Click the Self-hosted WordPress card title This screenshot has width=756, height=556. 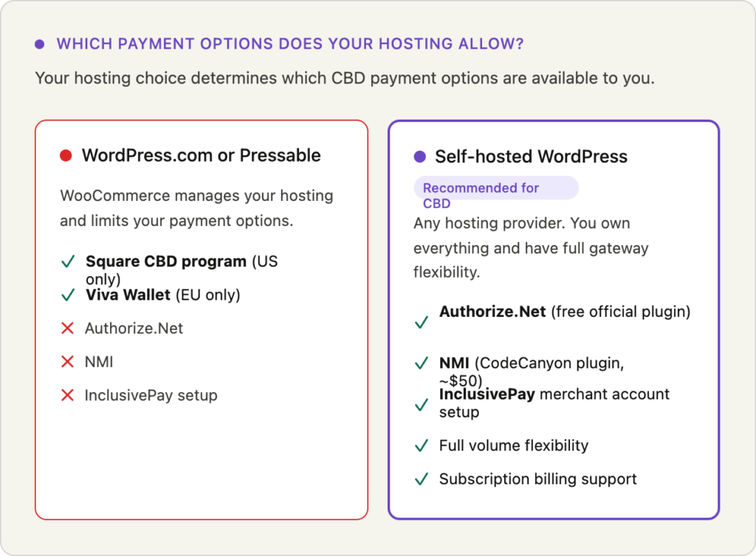click(x=531, y=157)
